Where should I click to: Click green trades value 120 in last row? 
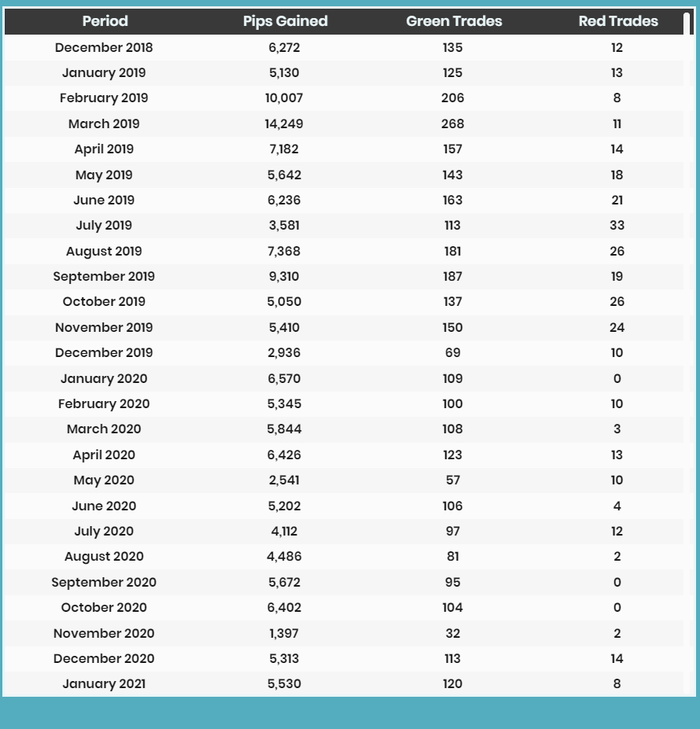[452, 684]
